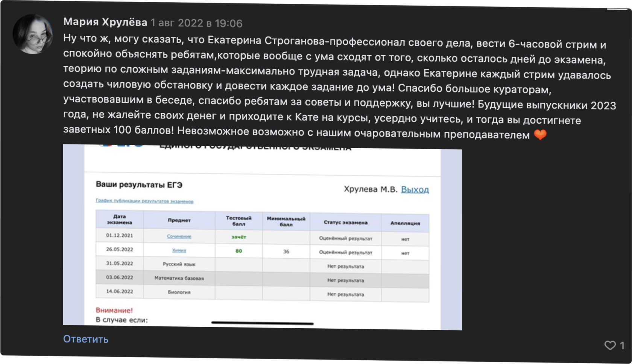Click the red Внимание! warning text
This screenshot has height=364, width=632.
(x=114, y=310)
